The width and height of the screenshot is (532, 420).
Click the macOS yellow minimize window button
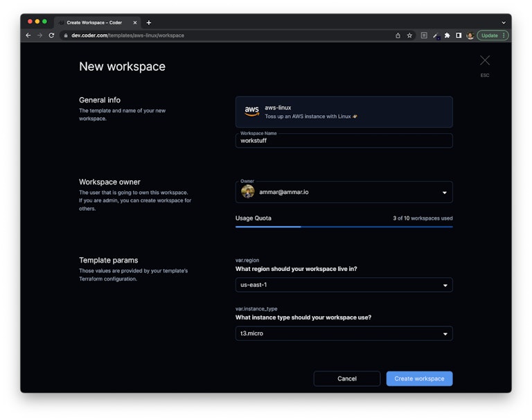coord(37,21)
